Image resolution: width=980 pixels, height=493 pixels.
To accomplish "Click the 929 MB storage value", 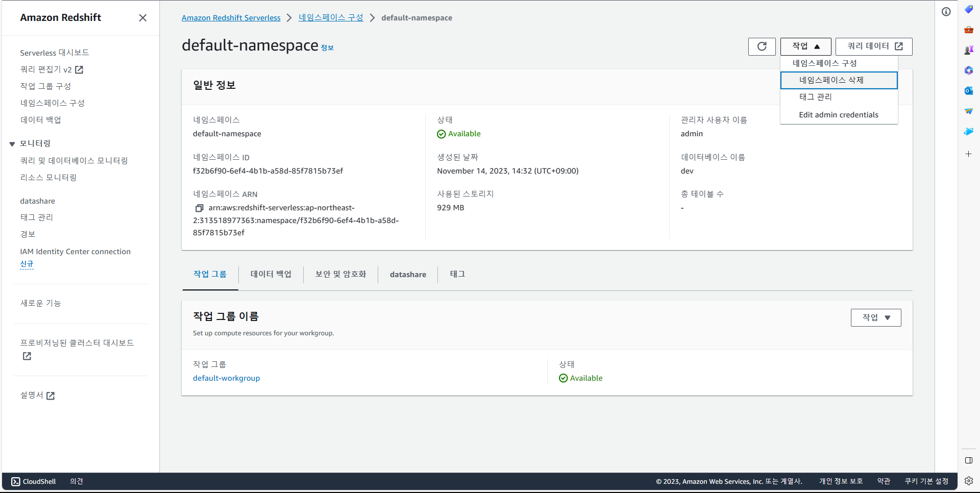I will [451, 208].
